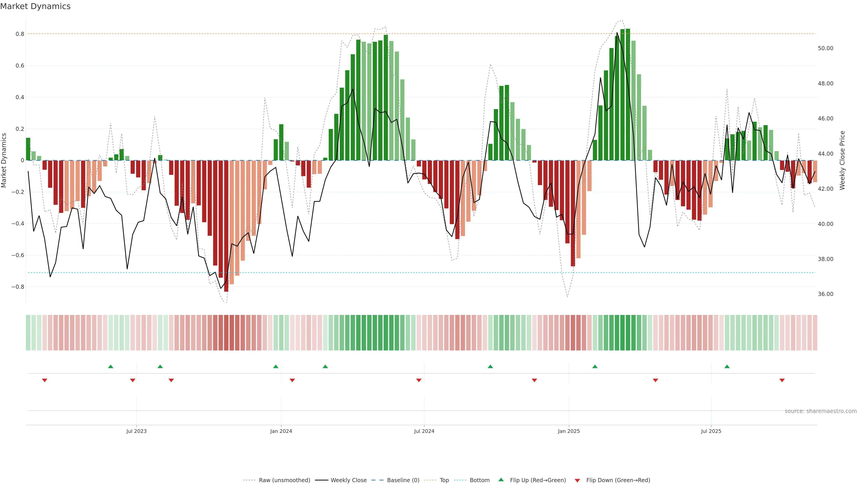Click the Top legend label
The height and width of the screenshot is (488, 868).
(x=444, y=480)
